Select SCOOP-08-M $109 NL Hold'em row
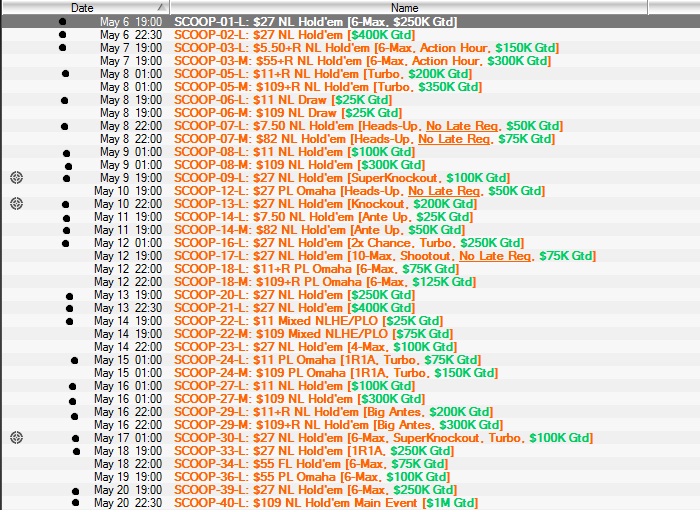This screenshot has width=700, height=512. point(350,165)
